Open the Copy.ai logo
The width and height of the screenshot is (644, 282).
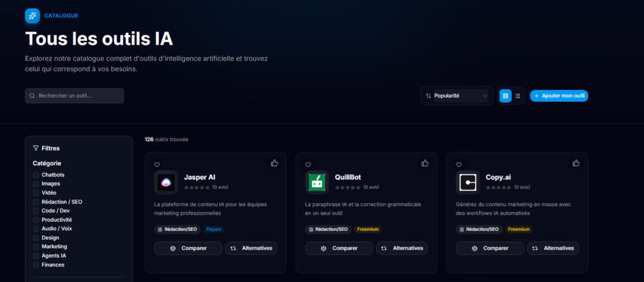click(468, 182)
